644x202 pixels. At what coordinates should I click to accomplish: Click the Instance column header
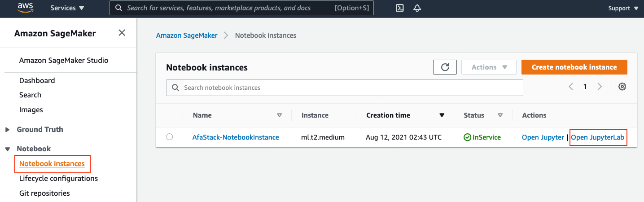pos(315,115)
